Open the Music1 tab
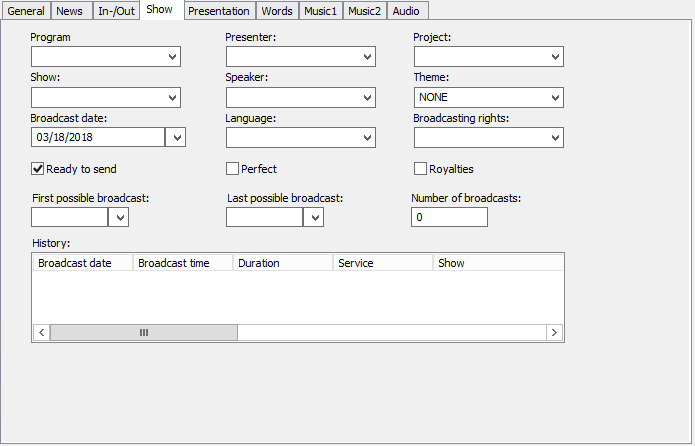 (x=321, y=11)
